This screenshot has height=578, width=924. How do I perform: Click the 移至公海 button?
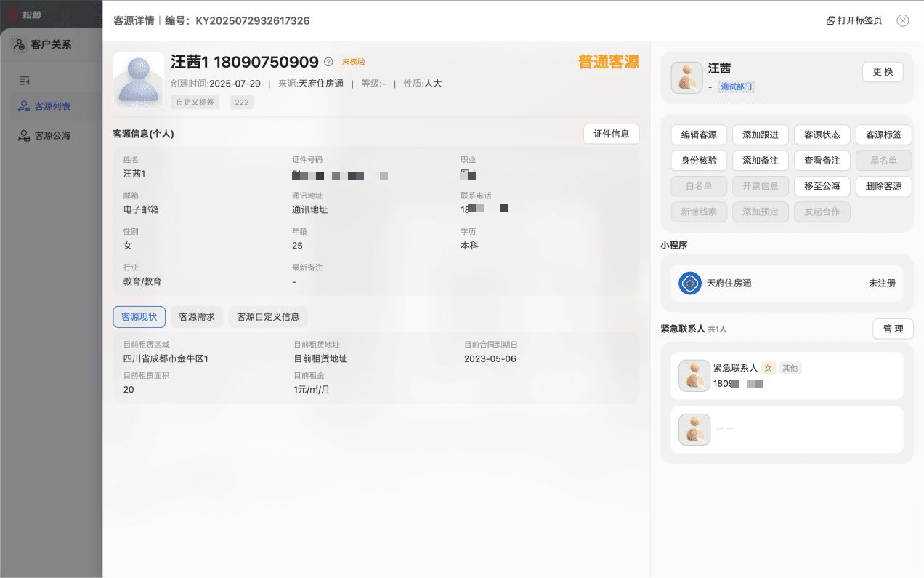point(822,186)
